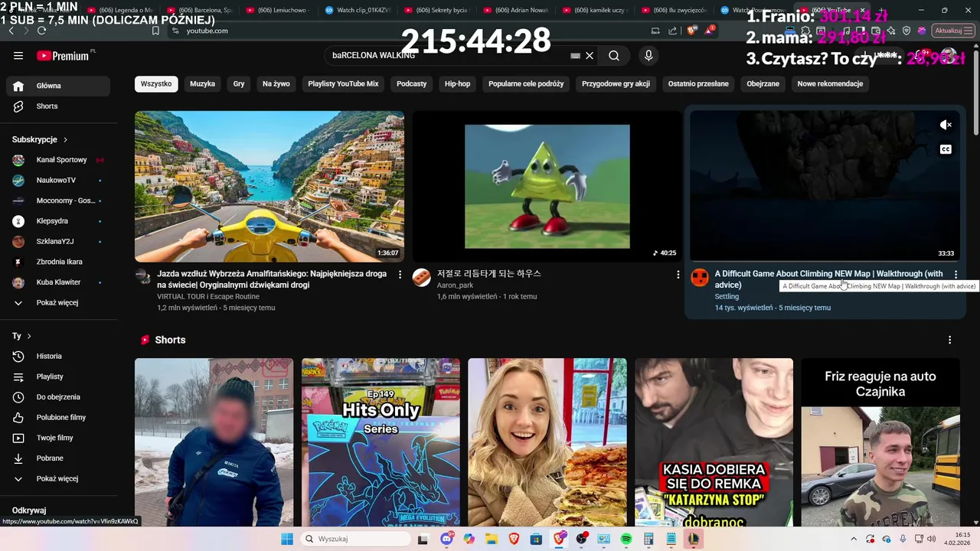Reload the page in browser
The image size is (980, 551).
[x=41, y=31]
